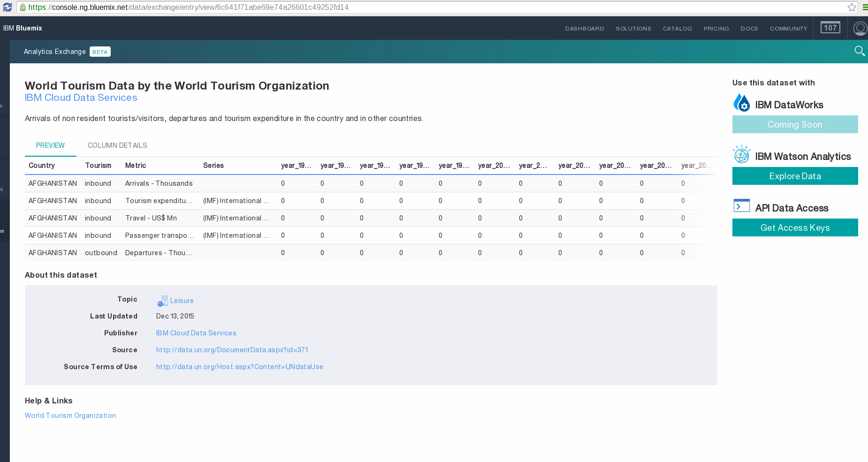
Task: Click the Country column header
Action: click(42, 166)
